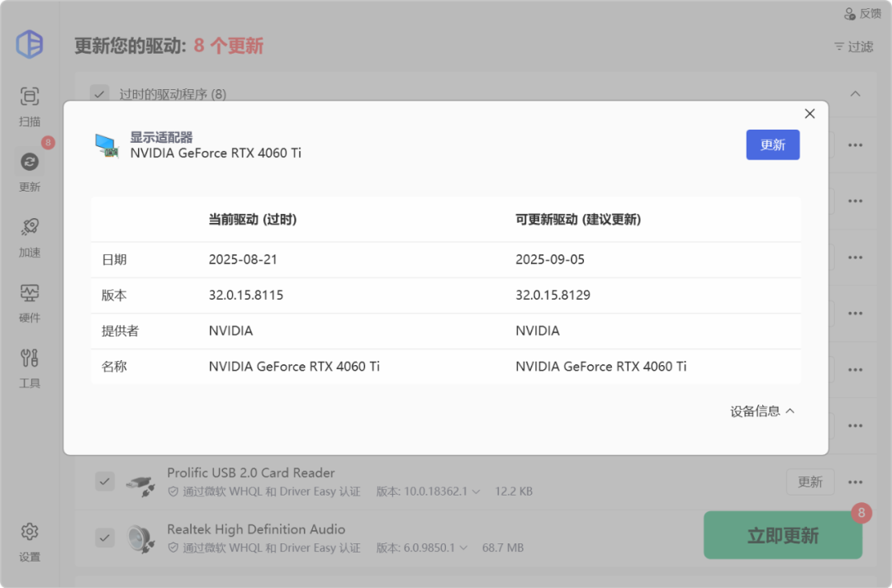Toggle the outdated drivers (过时的驱动程序) checkbox
The height and width of the screenshot is (588, 892).
100,94
